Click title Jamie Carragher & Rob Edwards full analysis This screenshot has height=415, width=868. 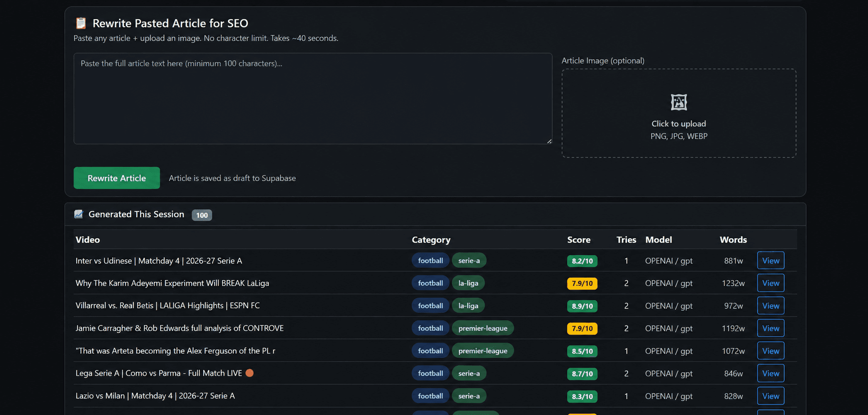pyautogui.click(x=179, y=328)
